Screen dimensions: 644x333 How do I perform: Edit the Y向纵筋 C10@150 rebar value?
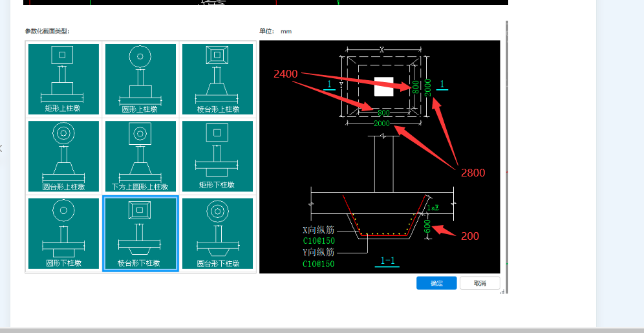pyautogui.click(x=319, y=264)
